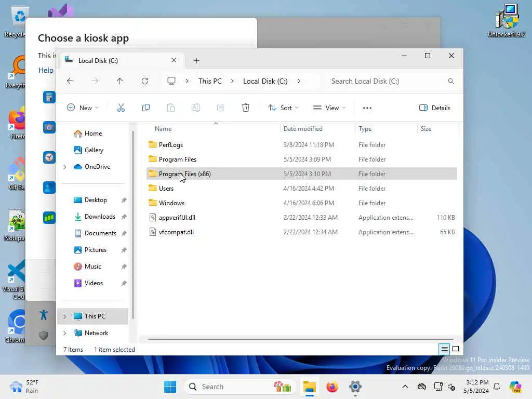Click the Help link in kiosk window
This screenshot has width=532, height=399.
[46, 70]
